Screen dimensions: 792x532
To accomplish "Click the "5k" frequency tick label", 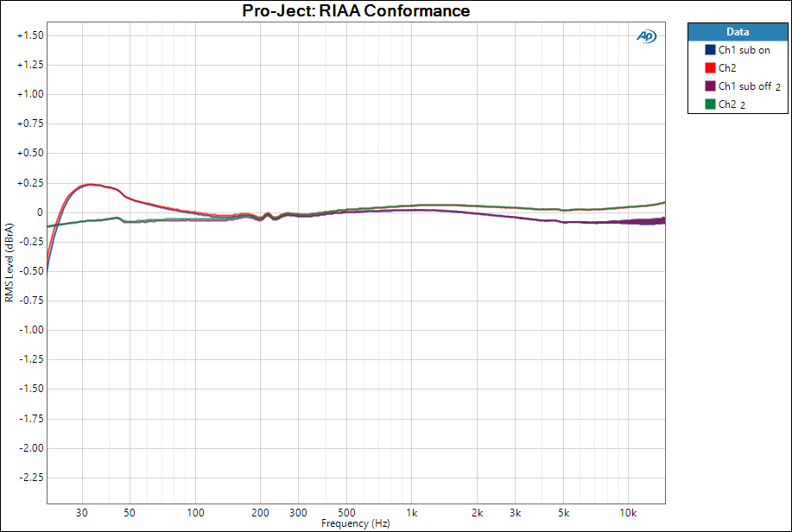I will (x=564, y=513).
